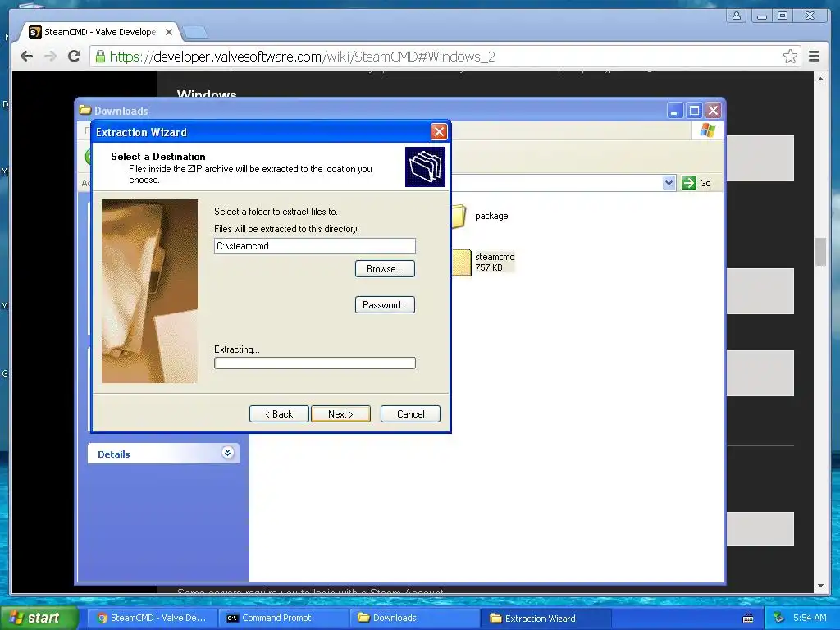Screen dimensions: 840x630
Task: Expand the Details pane
Action: [228, 453]
